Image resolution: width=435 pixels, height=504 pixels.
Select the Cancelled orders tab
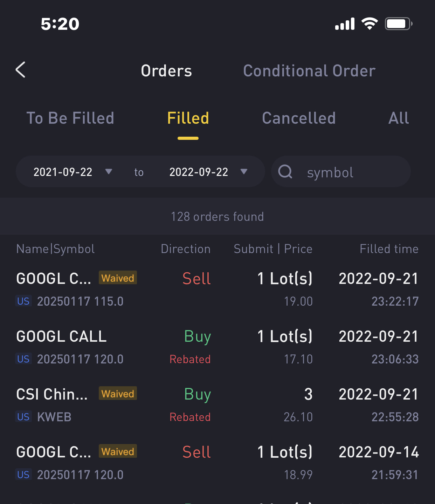tap(299, 118)
